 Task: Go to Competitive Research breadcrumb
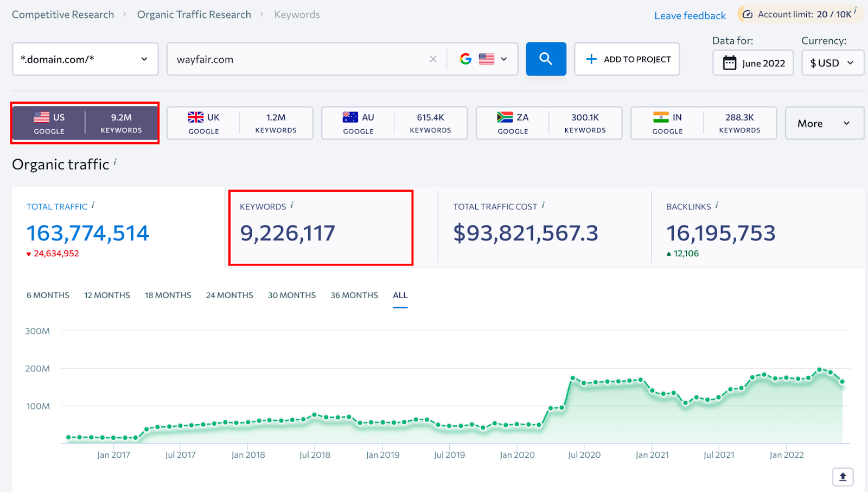coord(63,15)
